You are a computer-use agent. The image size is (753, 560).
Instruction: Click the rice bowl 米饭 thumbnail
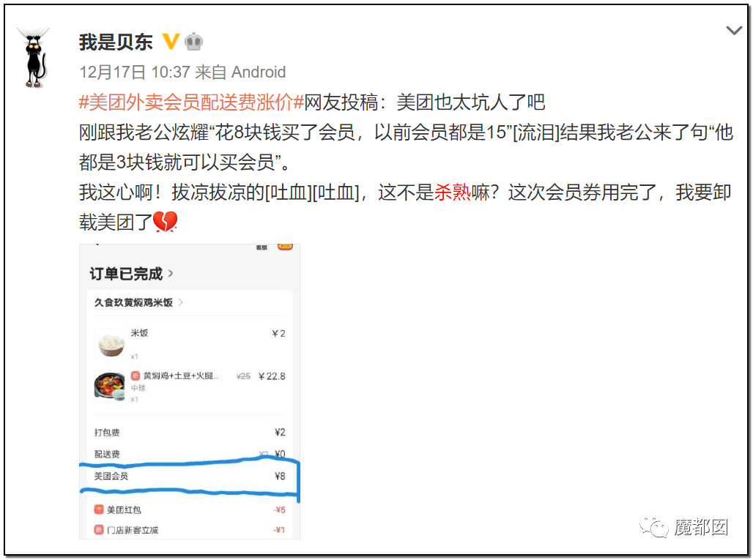[110, 343]
